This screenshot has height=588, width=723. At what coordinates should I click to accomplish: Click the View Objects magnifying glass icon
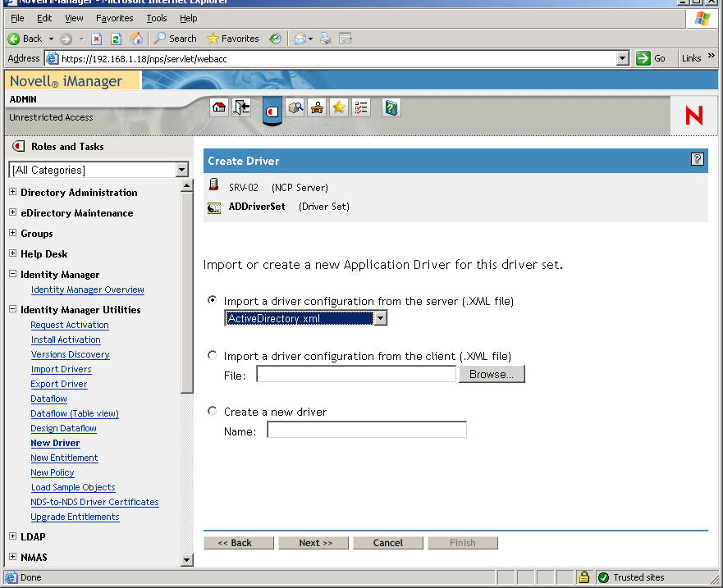[x=295, y=107]
